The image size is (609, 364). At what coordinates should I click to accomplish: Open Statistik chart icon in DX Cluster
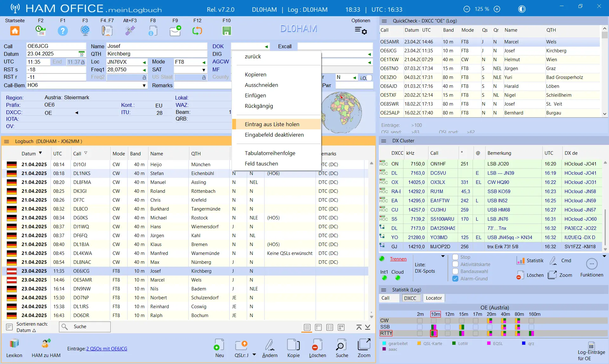pos(521,261)
